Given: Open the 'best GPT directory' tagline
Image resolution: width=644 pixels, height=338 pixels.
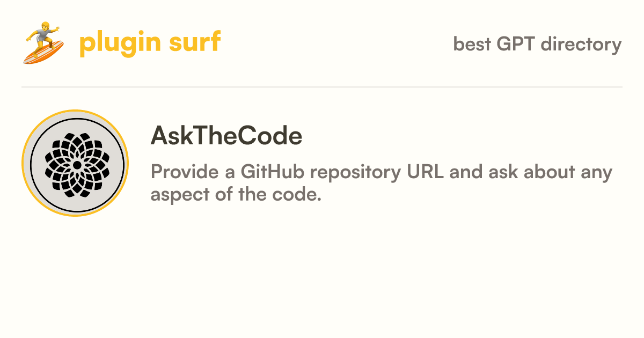Looking at the screenshot, I should (537, 44).
